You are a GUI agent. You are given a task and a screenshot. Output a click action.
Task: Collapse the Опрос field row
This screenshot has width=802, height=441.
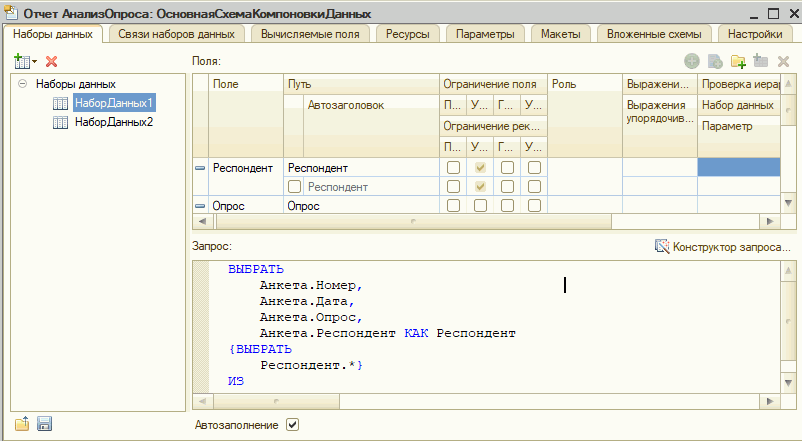point(200,206)
